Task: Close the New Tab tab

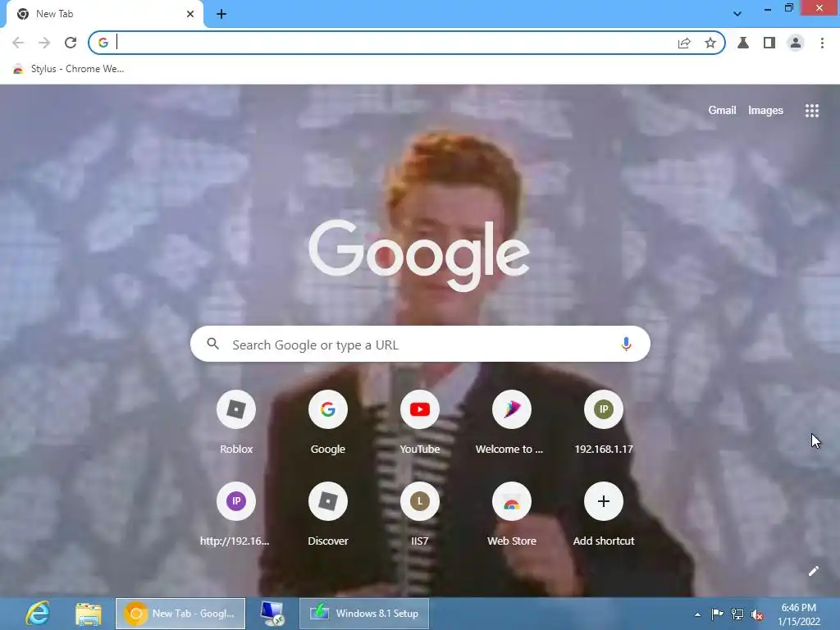Action: [x=190, y=14]
